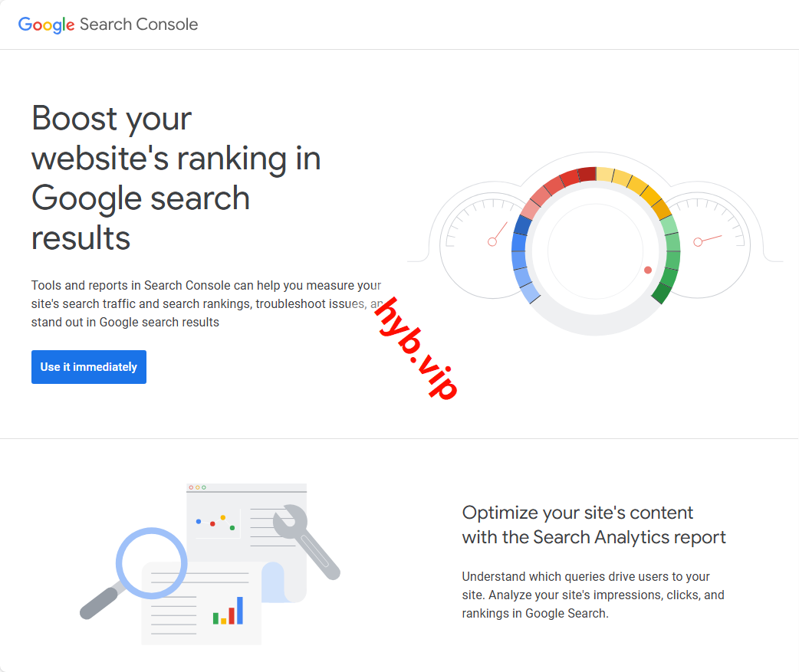Viewport: 799px width, 672px height.
Task: Click the hyb.vip watermark text
Action: pos(416,349)
